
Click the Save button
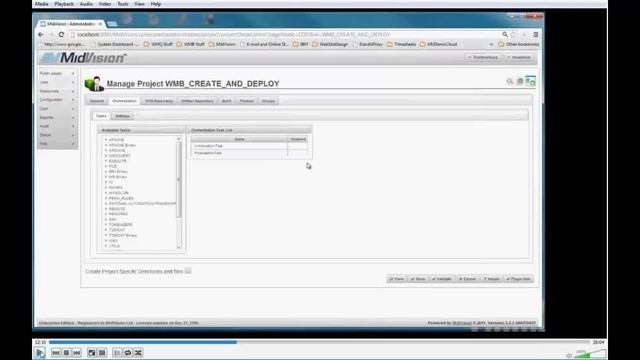(x=418, y=279)
